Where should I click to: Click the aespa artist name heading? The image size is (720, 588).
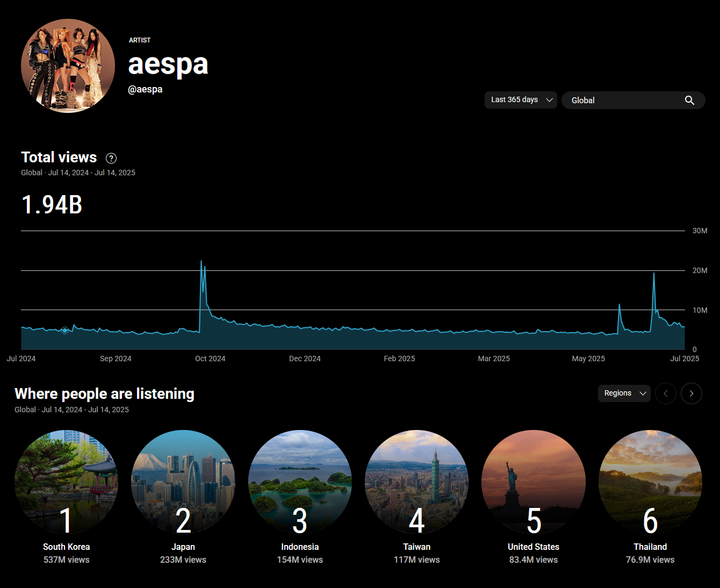click(x=168, y=64)
